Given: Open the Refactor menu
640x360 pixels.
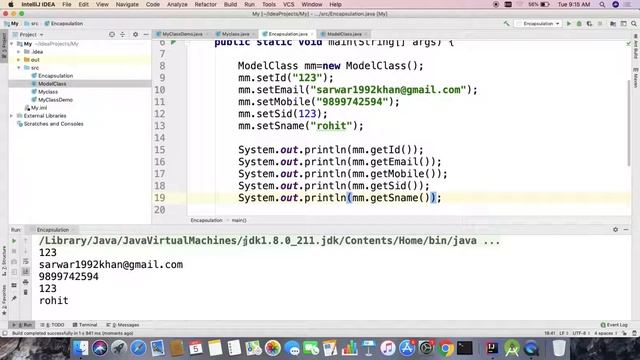Looking at the screenshot, I should click(x=205, y=4).
